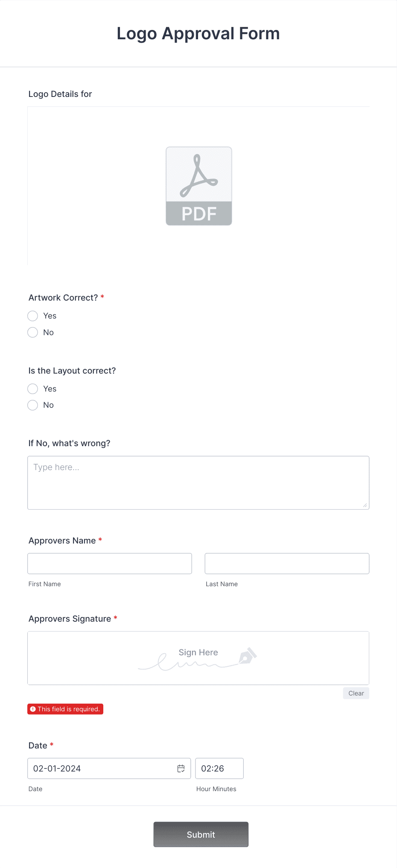Image resolution: width=397 pixels, height=868 pixels.
Task: Select Yes for Artwork Correct
Action: pyautogui.click(x=33, y=316)
